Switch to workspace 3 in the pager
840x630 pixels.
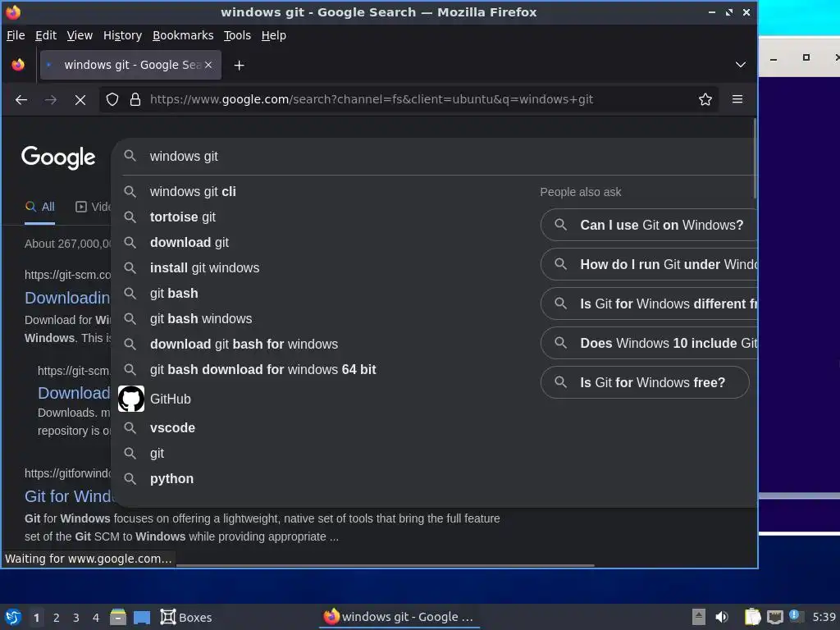point(76,618)
